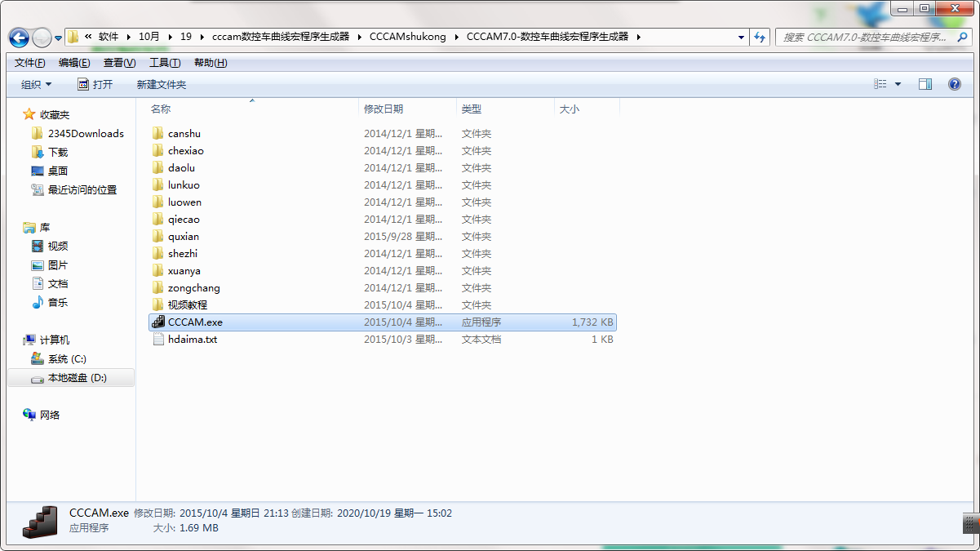Image resolution: width=980 pixels, height=551 pixels.
Task: Click the Back navigation arrow button
Action: pyautogui.click(x=19, y=38)
